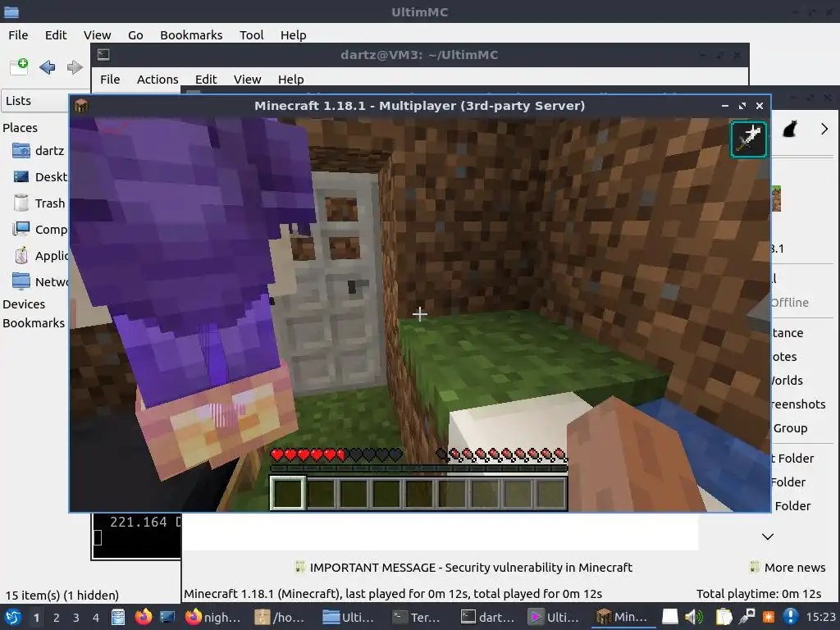Click the terminal window icon in titlebar
Viewport: 840px width, 630px height.
(x=103, y=55)
